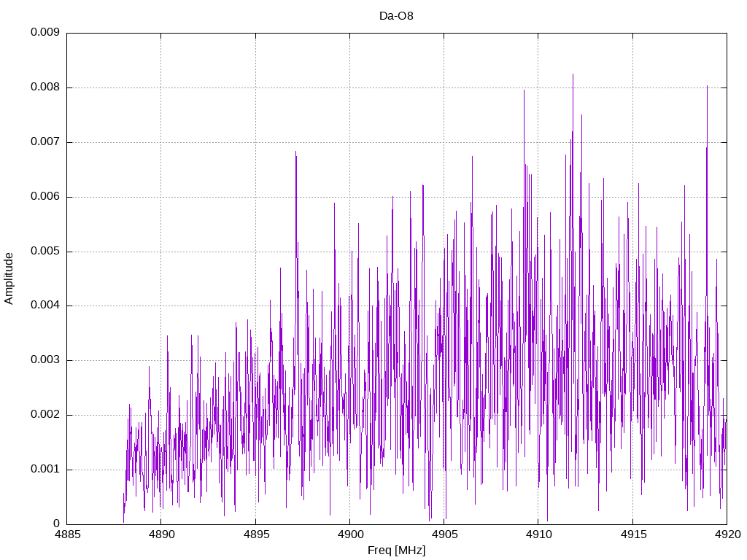This screenshot has width=747, height=560.
Task: Click the 4905 x-axis tick label
Action: pyautogui.click(x=444, y=534)
